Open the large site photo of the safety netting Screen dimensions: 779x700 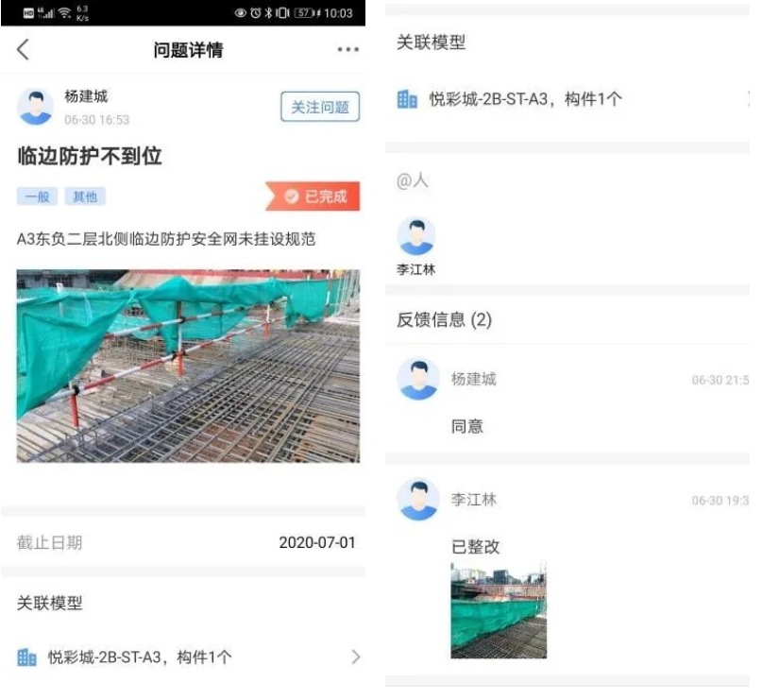tap(188, 366)
